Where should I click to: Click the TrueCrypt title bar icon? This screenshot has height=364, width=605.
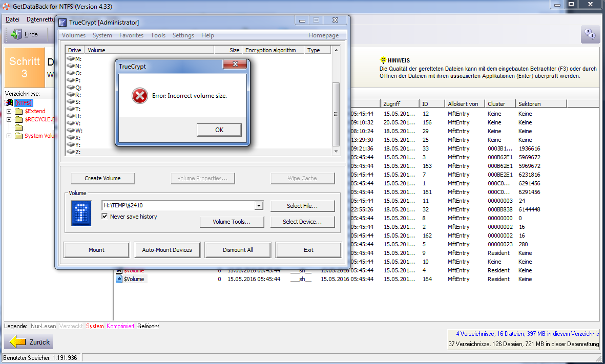pos(62,23)
